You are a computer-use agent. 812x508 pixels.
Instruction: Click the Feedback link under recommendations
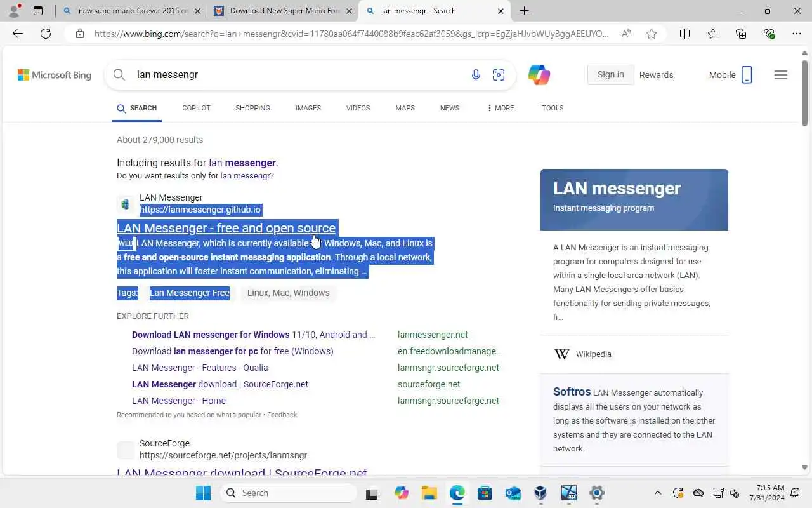282,415
